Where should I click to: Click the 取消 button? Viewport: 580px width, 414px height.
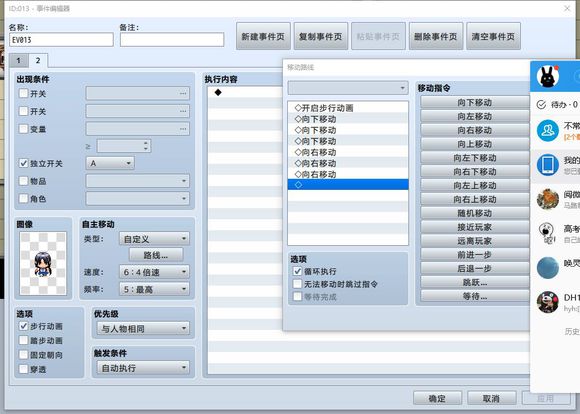pyautogui.click(x=491, y=398)
